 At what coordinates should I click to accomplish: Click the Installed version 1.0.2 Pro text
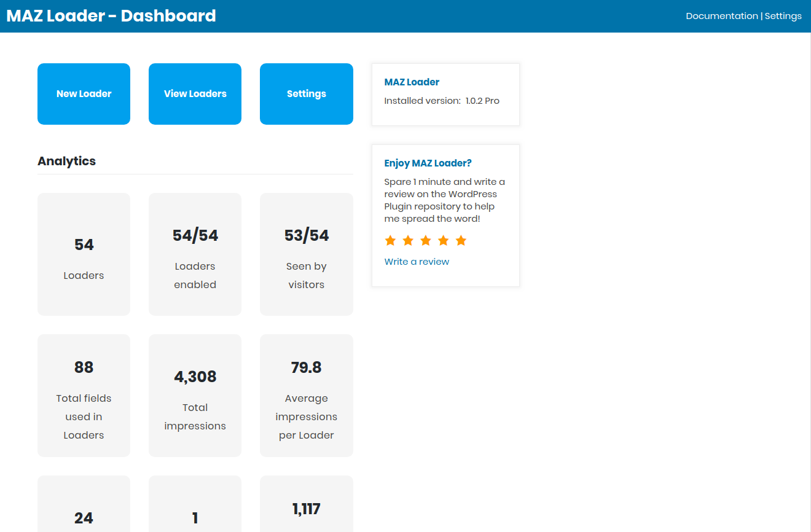(442, 101)
